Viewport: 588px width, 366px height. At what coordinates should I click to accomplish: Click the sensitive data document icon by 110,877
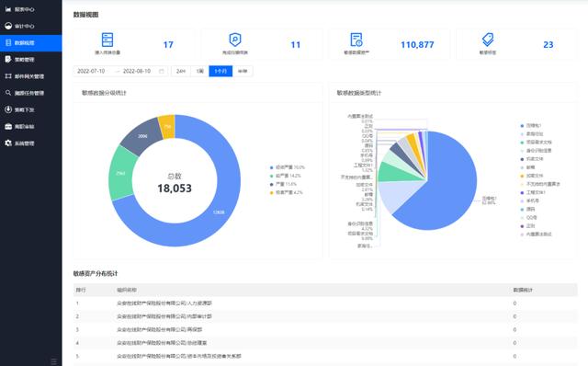[x=356, y=40]
